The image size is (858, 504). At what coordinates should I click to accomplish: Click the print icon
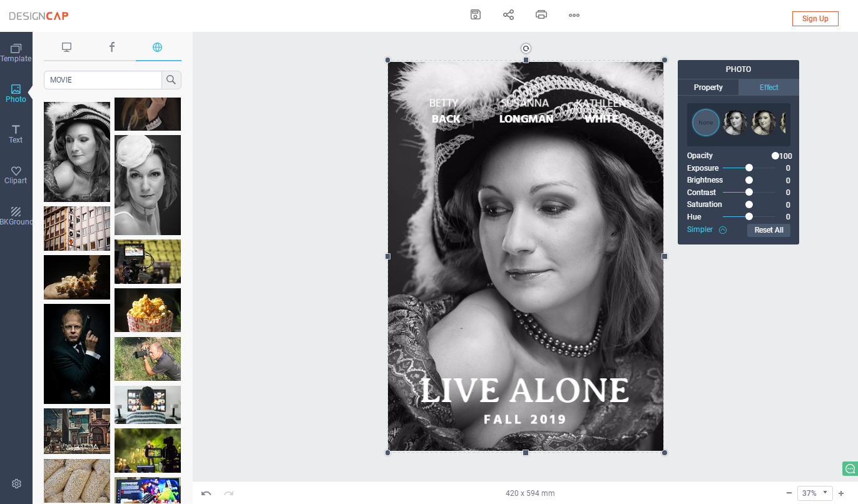(x=541, y=15)
